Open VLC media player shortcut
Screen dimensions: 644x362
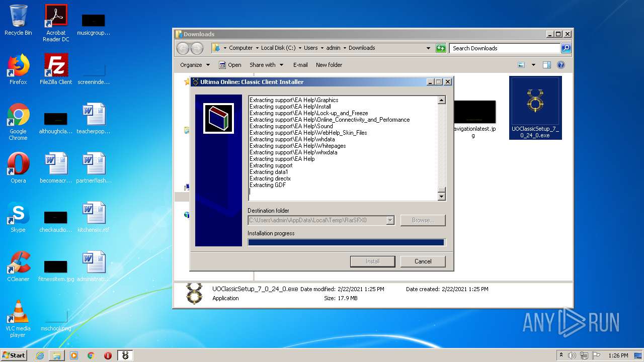pyautogui.click(x=18, y=319)
